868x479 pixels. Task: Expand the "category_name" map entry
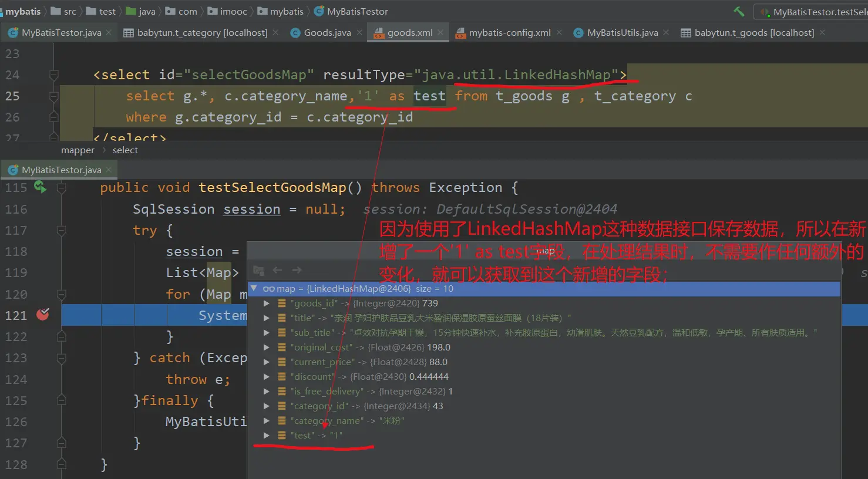[267, 421]
